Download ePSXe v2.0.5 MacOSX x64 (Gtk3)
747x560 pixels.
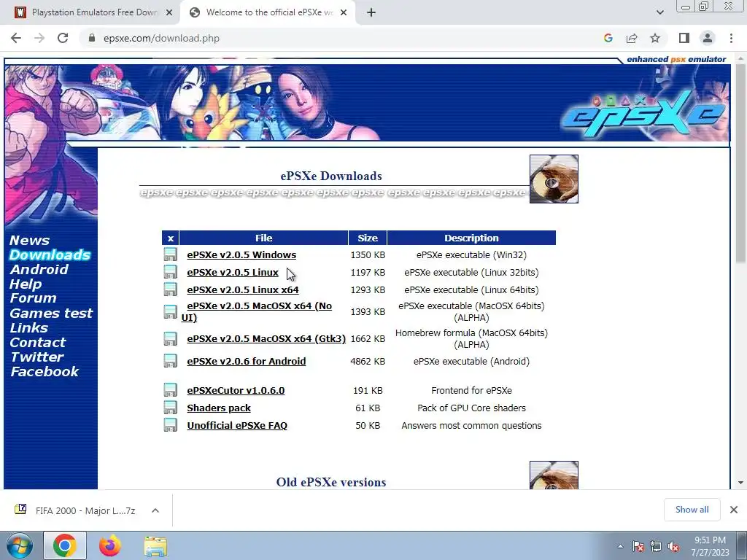(x=266, y=338)
